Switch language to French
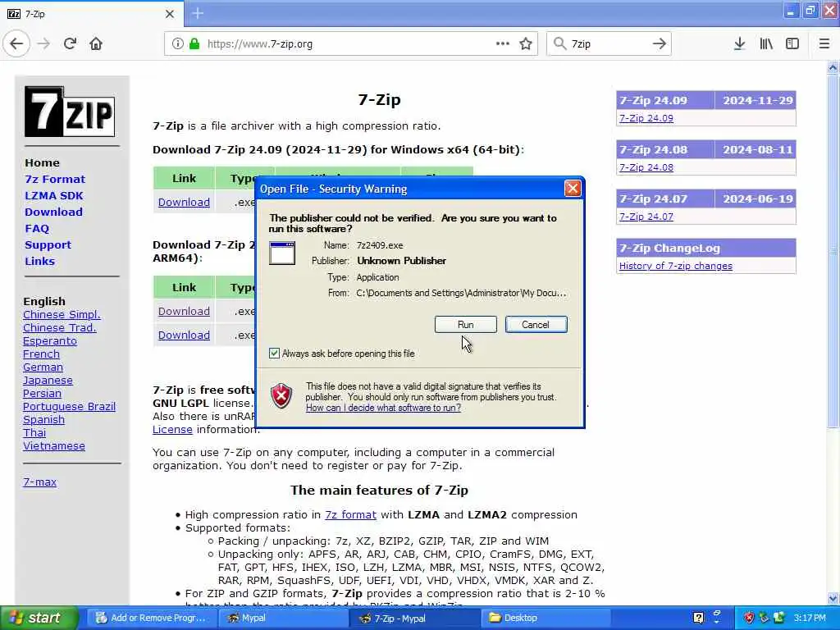Viewport: 840px width, 630px height. point(41,354)
